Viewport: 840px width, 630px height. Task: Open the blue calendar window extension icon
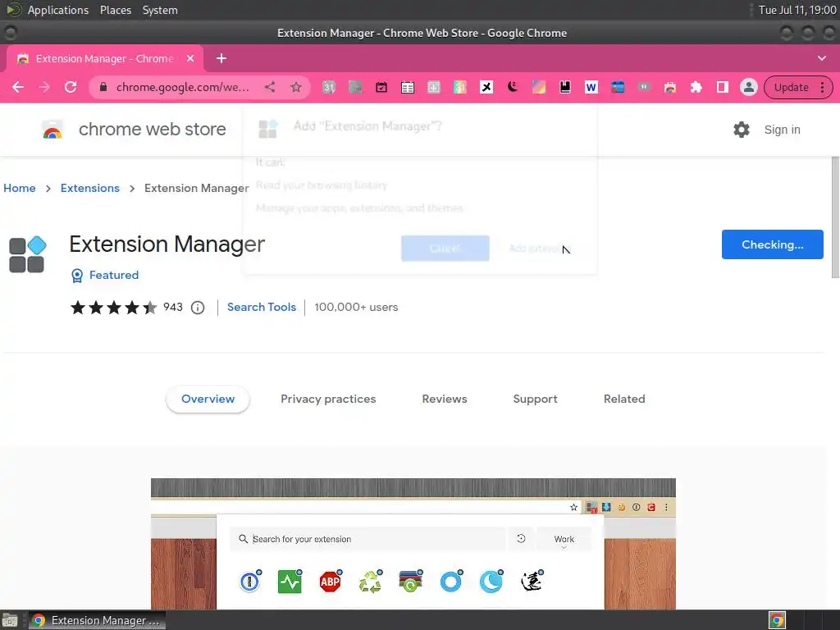(x=618, y=87)
